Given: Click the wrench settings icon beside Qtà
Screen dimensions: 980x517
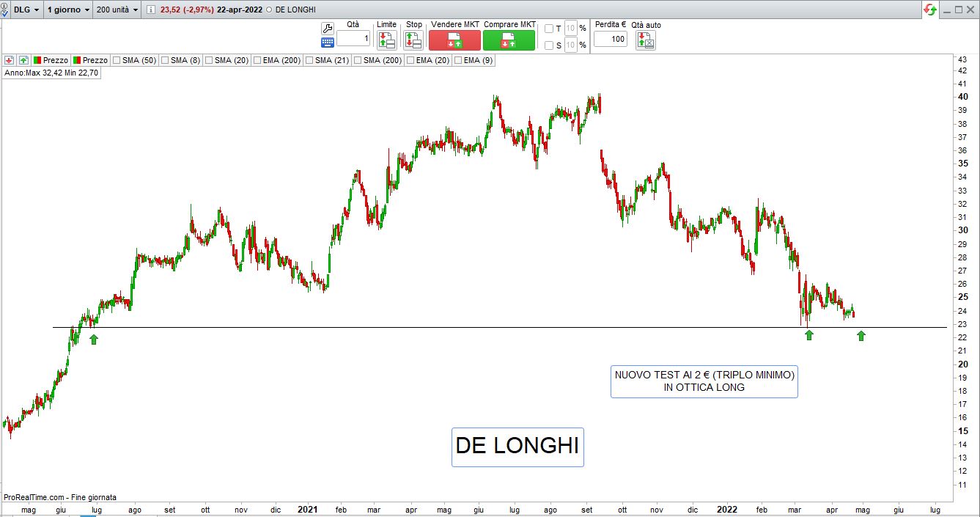Looking at the screenshot, I should click(328, 28).
